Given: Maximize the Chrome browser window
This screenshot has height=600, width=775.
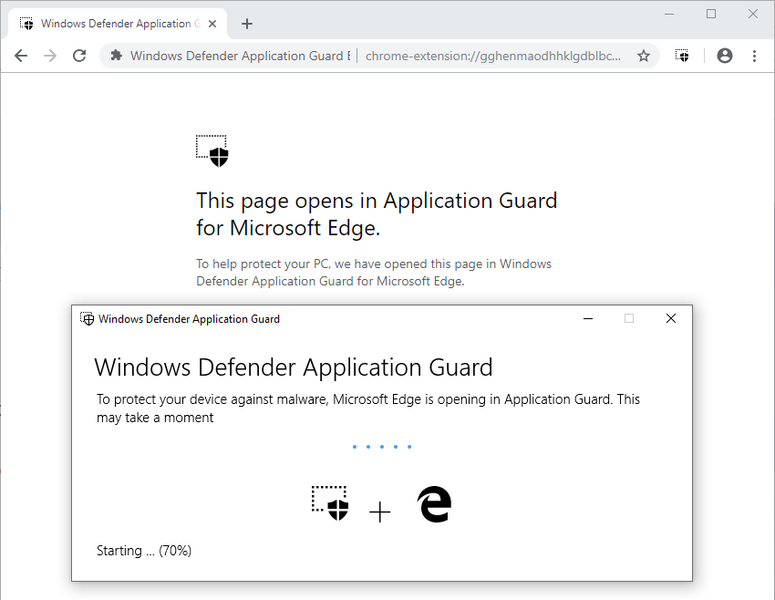Looking at the screenshot, I should [711, 14].
